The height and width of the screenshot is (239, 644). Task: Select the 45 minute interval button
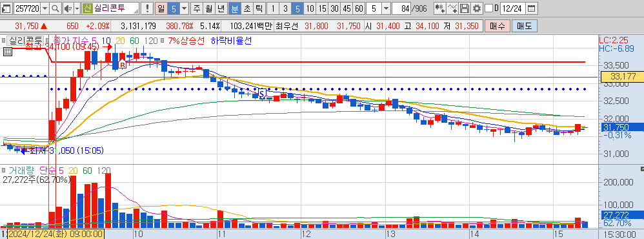(x=347, y=8)
